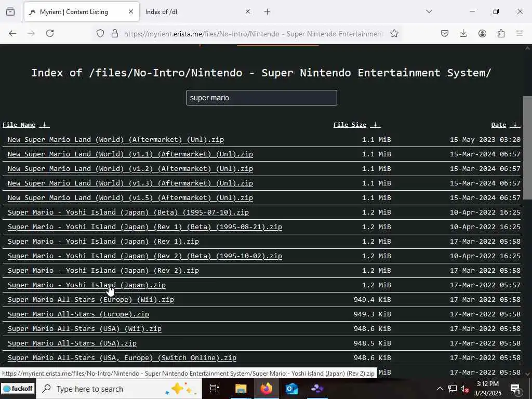Click the arrow next to File Name
Image resolution: width=532 pixels, height=399 pixels.
coord(44,125)
